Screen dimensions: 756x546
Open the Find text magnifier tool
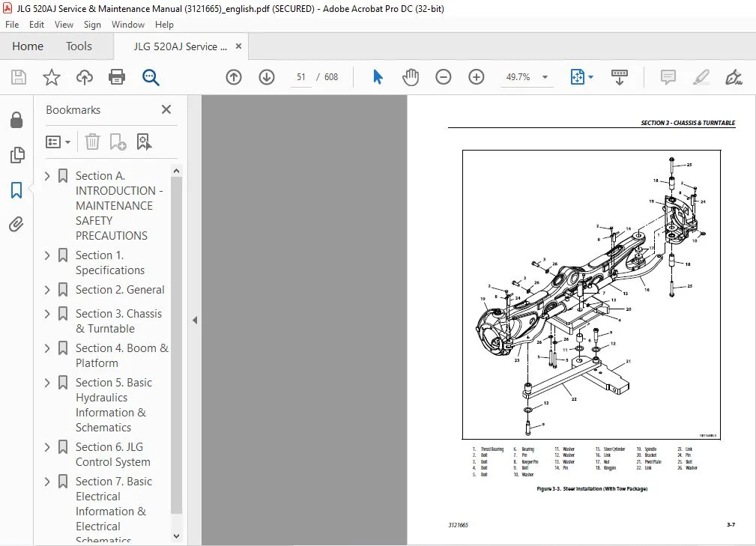point(151,77)
